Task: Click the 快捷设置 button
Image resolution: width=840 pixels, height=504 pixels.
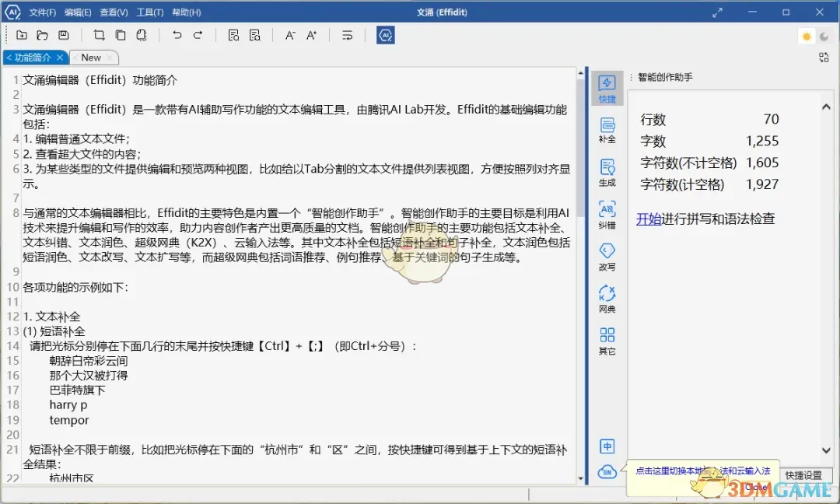Action: click(x=805, y=475)
